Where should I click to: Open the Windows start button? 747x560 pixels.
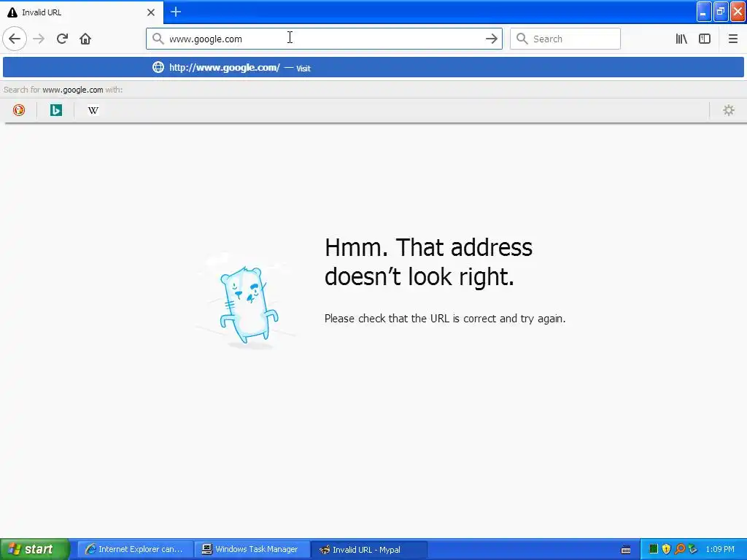[35, 549]
